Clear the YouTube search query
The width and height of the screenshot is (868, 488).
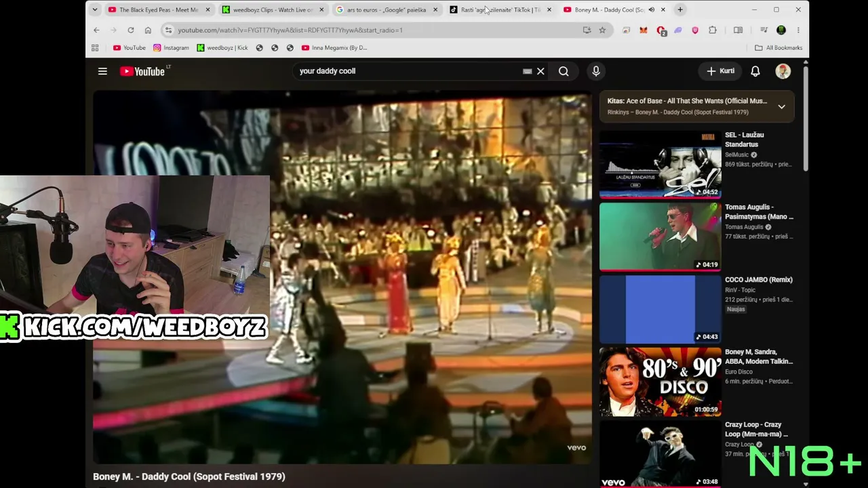(540, 71)
